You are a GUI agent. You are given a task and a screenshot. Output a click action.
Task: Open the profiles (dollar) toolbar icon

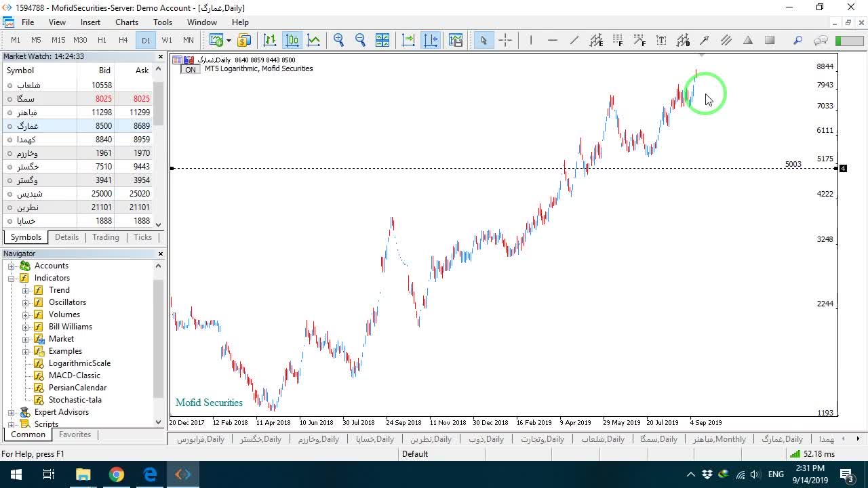pos(244,40)
